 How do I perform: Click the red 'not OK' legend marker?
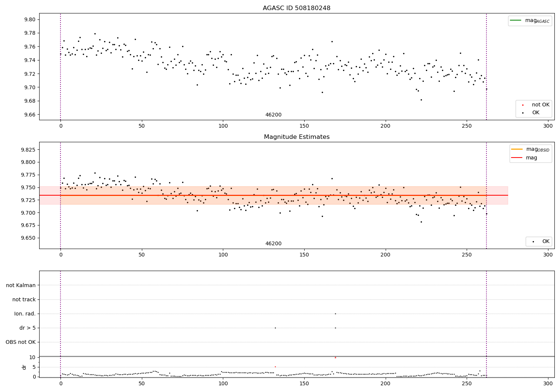523,105
